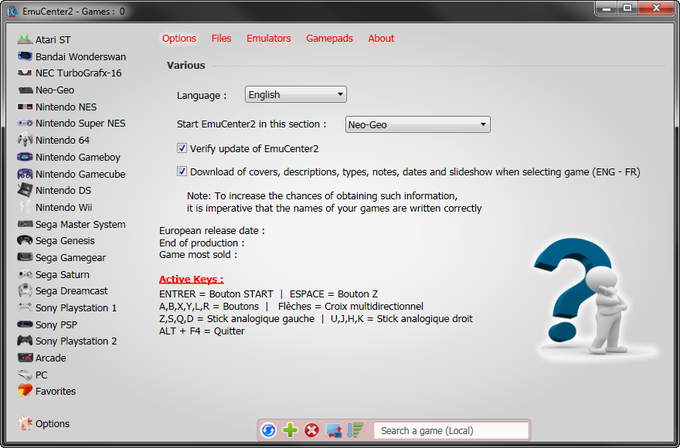Open the Sony PSP icon
This screenshot has height=448, width=680.
point(25,324)
